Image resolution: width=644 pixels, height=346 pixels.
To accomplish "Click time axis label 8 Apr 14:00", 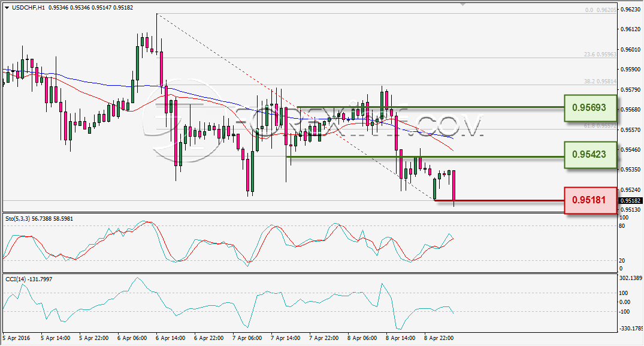I will point(400,338).
